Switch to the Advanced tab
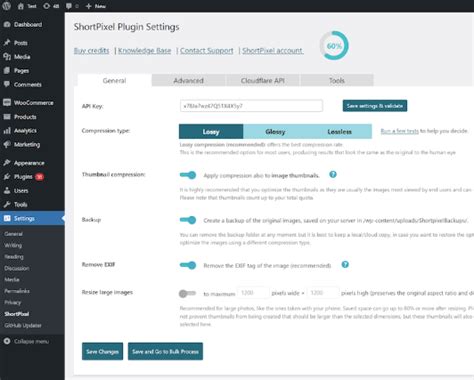Screen dimensions: 474x380 (188, 80)
